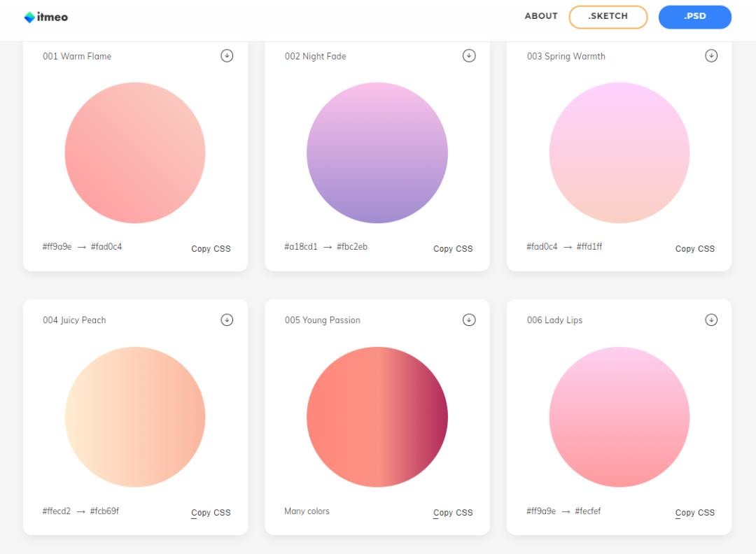Click the .PSD download button
Viewport: 756px width, 554px height.
pos(694,17)
